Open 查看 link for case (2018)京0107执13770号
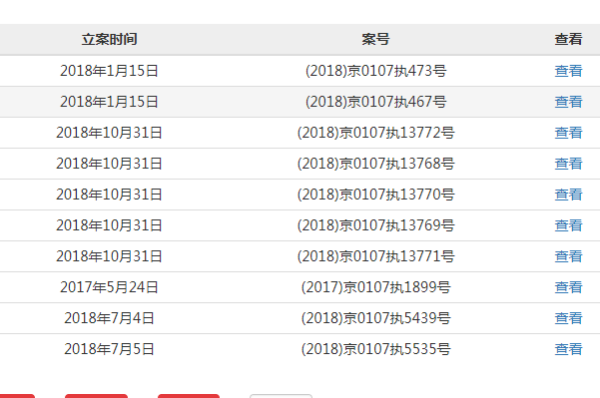 pos(569,194)
